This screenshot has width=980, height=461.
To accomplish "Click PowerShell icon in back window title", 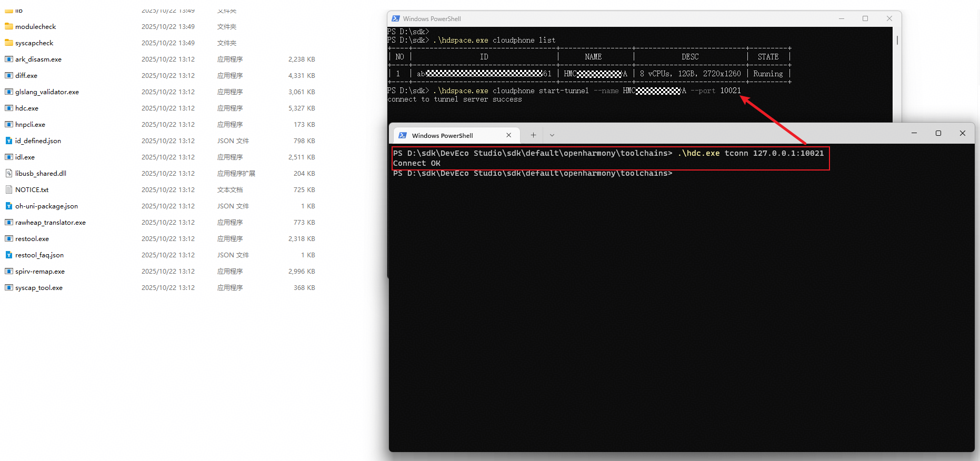I will pyautogui.click(x=396, y=18).
